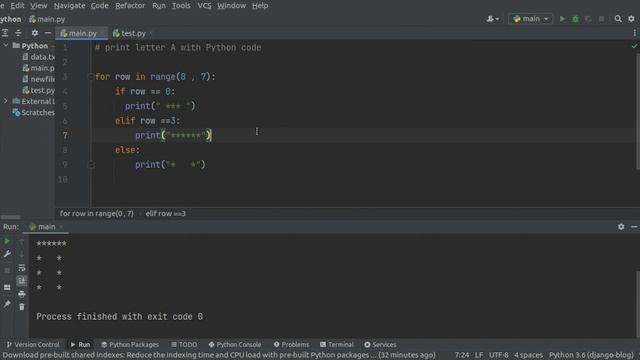Viewport: 640px width, 360px height.
Task: Toggle soft-wrap in Run console
Action: 22,268
